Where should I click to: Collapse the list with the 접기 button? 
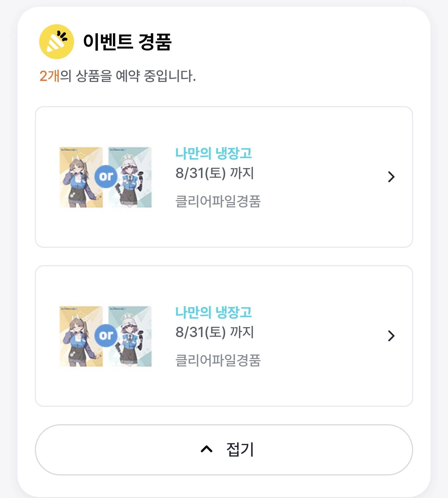pos(224,449)
